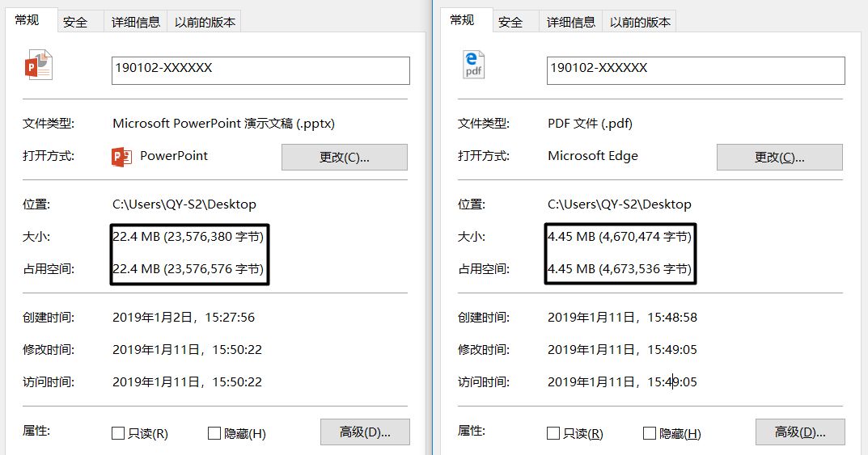This screenshot has height=455, width=868.
Task: Click the Microsoft Edge label beside 打开方式
Action: point(593,156)
